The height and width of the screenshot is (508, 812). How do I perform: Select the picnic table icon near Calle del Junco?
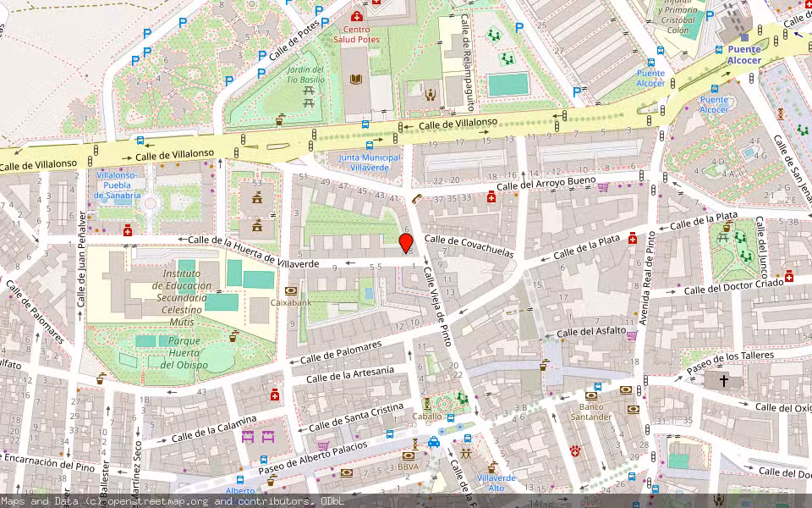723,238
